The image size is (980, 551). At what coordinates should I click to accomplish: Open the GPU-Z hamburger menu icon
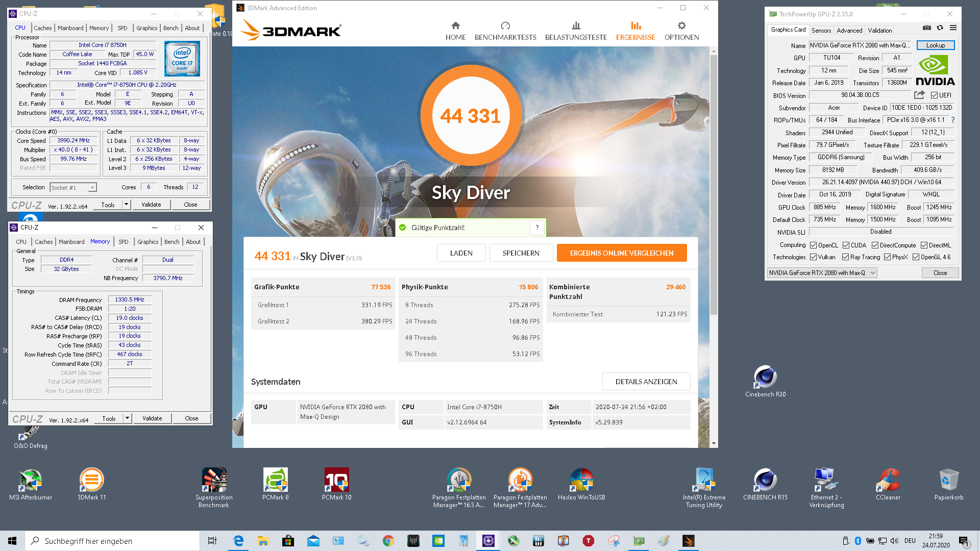point(953,28)
